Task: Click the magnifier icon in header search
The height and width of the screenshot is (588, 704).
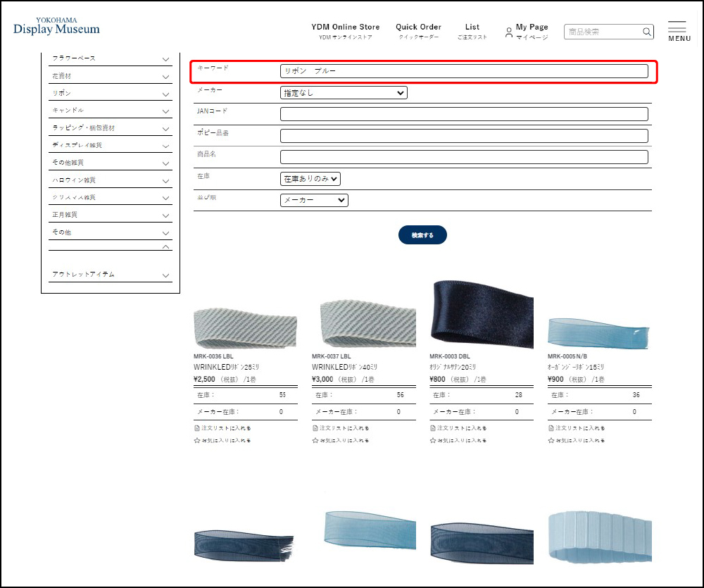Action: pos(646,32)
